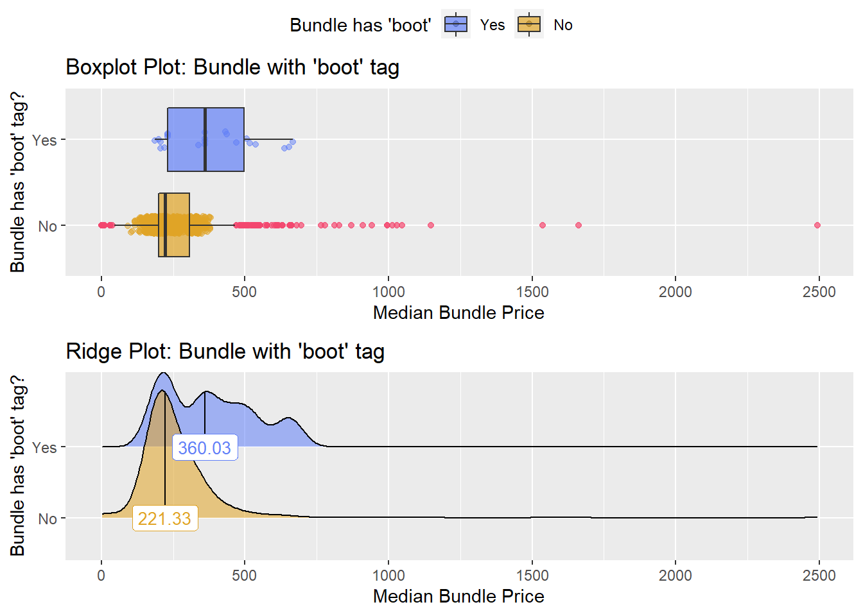Click 'Median Bundle Price' under the ridge plot
This screenshot has height=616, width=863.
[x=458, y=596]
